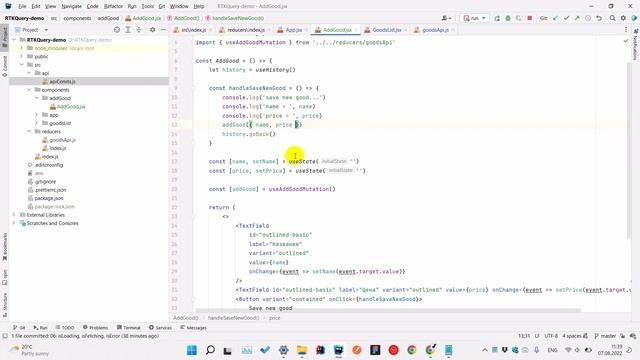Open the Refactor menu
The image size is (640, 360).
pyautogui.click(x=113, y=7)
